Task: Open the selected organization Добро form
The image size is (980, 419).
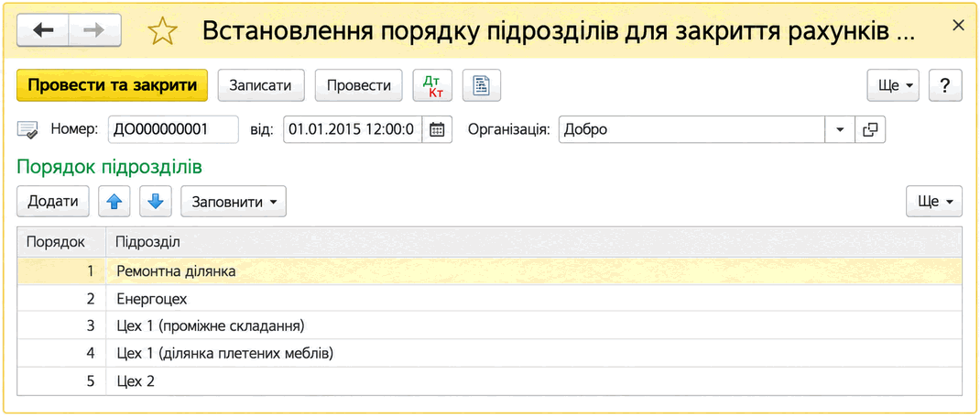Action: (870, 129)
